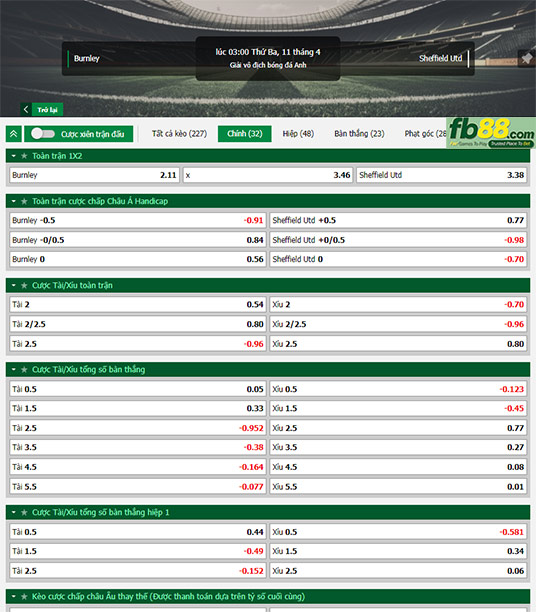Collapse Cược Tài/Xỉu toàn trận arrow
The height and width of the screenshot is (612, 536).
(14, 286)
